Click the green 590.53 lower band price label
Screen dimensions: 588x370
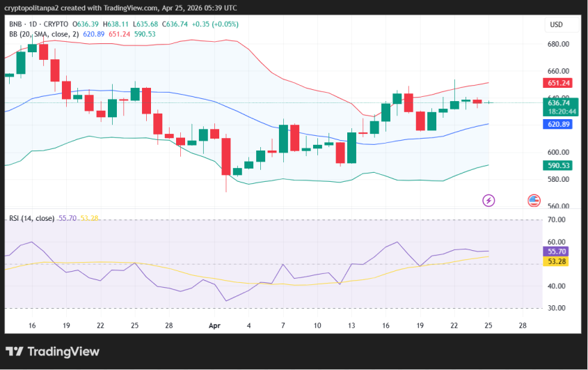pyautogui.click(x=559, y=165)
